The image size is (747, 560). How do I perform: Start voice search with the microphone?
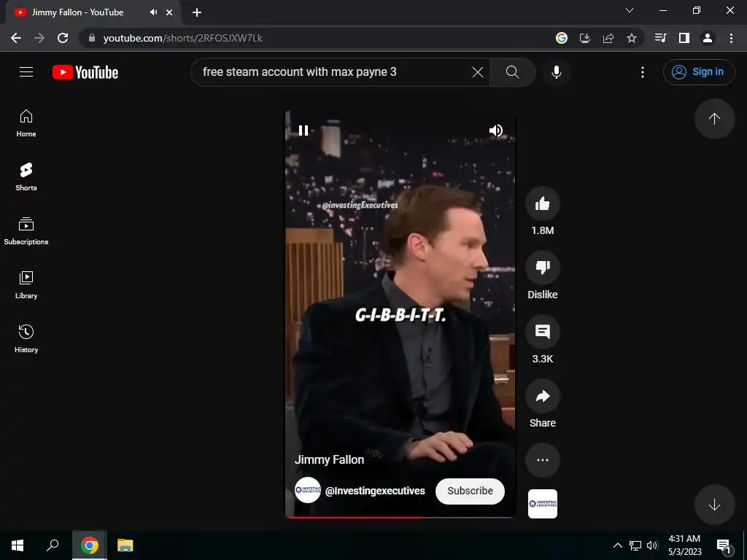point(556,72)
